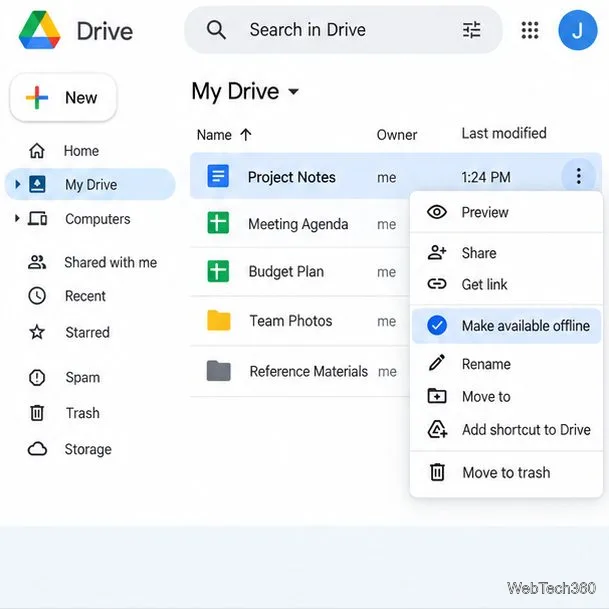The height and width of the screenshot is (609, 609).
Task: Expand the My Drive tree arrow
Action: [x=17, y=184]
